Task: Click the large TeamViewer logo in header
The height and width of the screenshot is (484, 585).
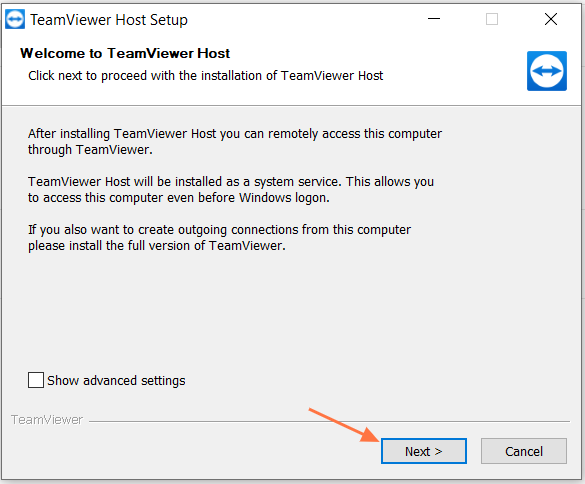Action: coord(547,71)
